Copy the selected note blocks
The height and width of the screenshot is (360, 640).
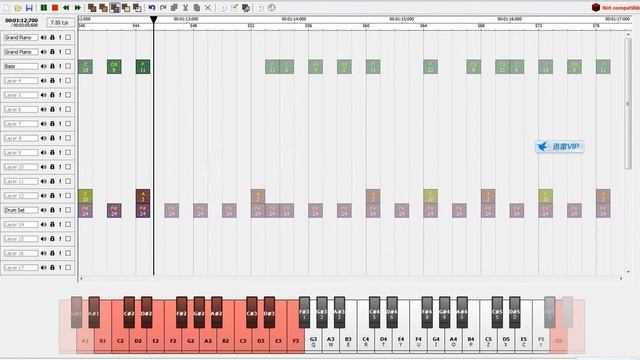coord(174,8)
